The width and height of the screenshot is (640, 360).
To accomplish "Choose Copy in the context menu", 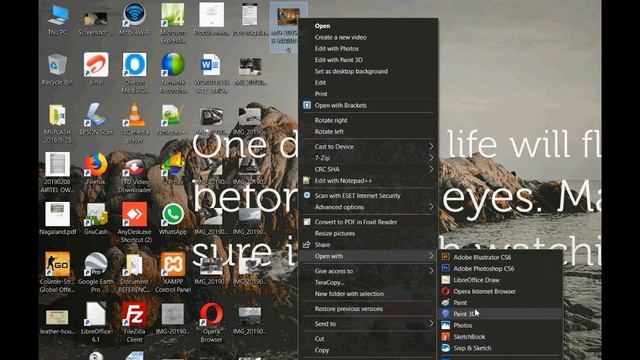I will coord(369,350).
